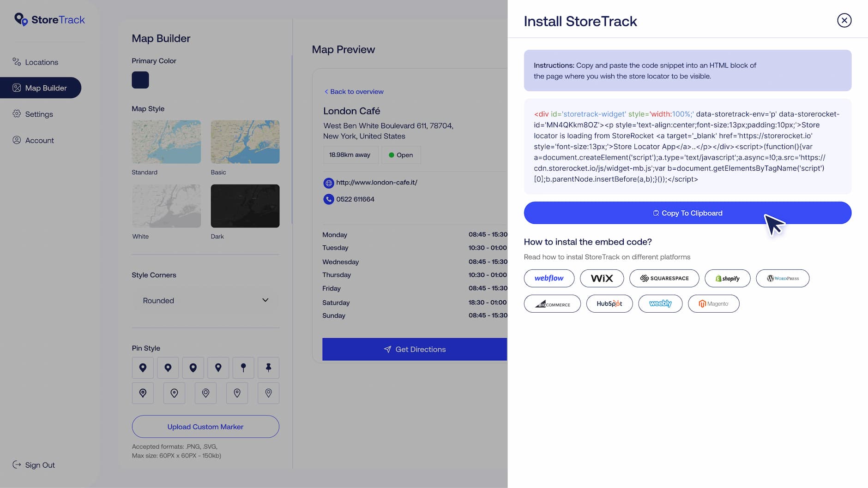Open HubSpot install instructions
The width and height of the screenshot is (868, 488).
click(609, 304)
